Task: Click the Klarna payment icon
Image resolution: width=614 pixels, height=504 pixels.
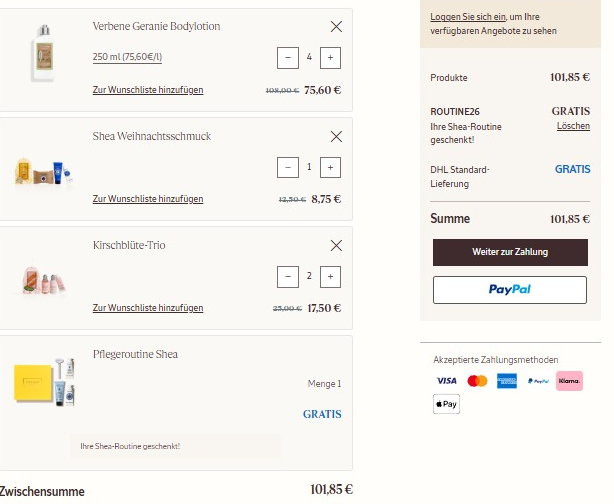Action: [569, 381]
